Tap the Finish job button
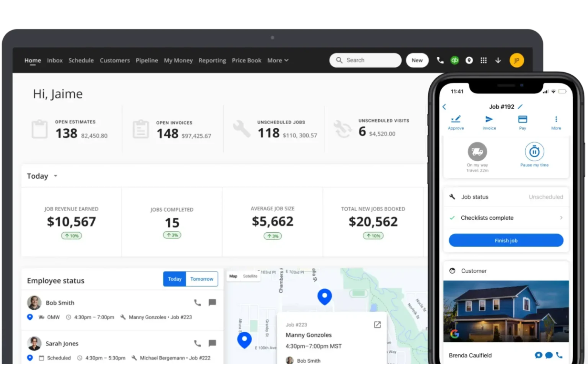 tap(506, 240)
